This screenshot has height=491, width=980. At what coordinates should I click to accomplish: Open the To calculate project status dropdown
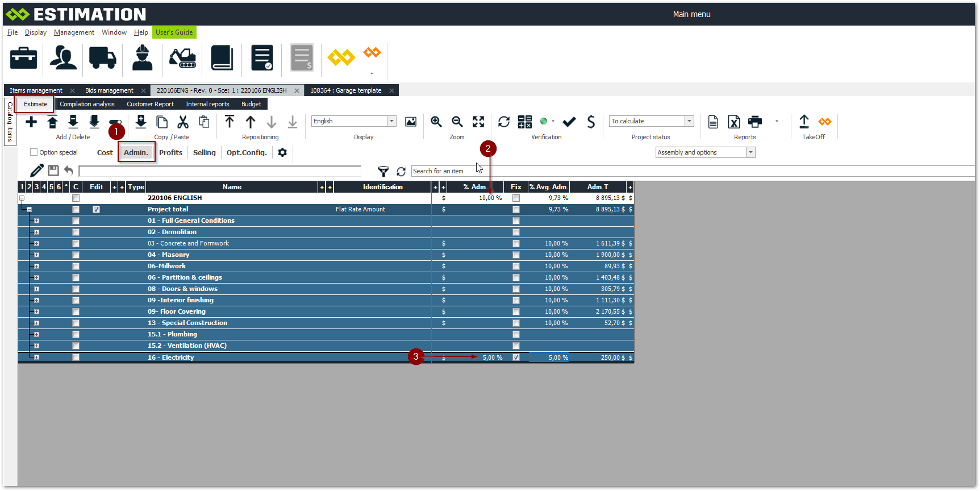coord(689,121)
